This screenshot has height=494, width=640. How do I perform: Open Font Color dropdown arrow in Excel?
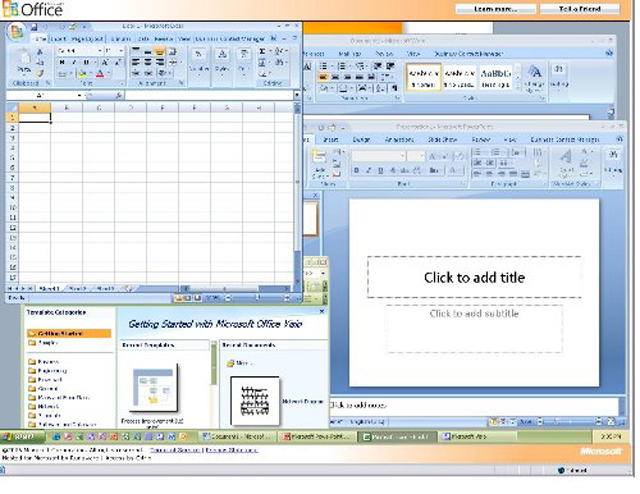click(x=108, y=73)
